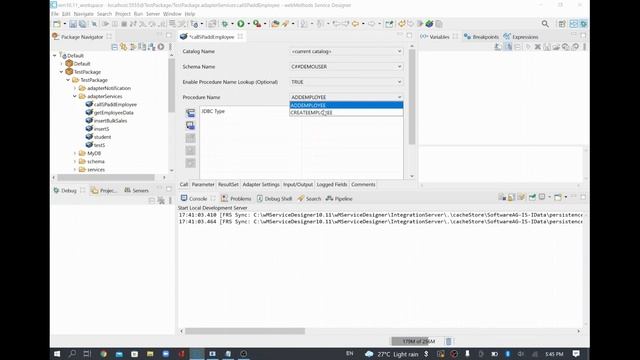Switch to the Input/Output tab
This screenshot has width=640, height=360.
click(298, 184)
